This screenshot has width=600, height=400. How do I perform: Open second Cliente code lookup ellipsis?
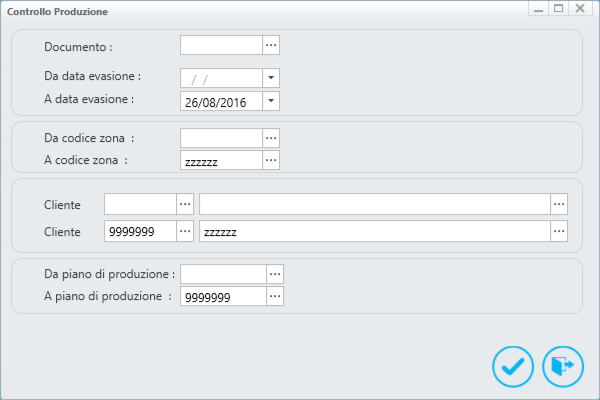coord(185,231)
